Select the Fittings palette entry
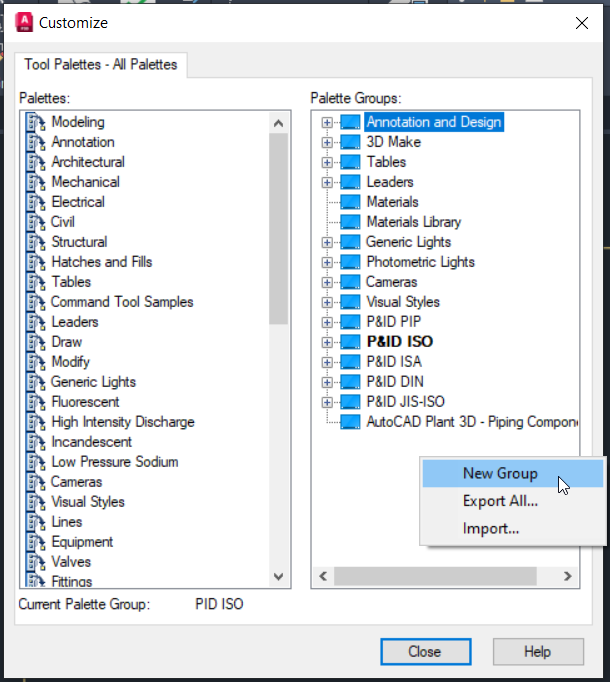610x682 pixels. click(72, 582)
